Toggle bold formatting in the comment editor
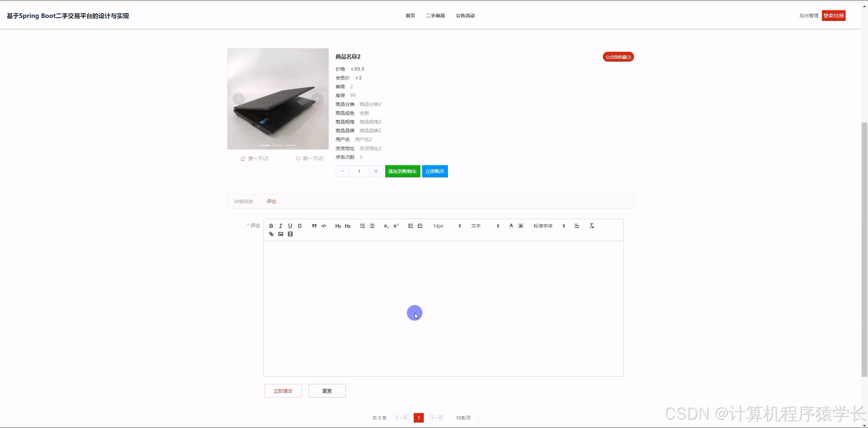Viewport: 868px width, 428px height. (271, 226)
